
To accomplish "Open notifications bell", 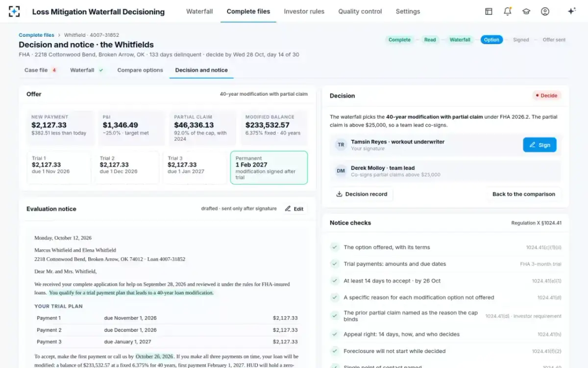I will [x=508, y=11].
